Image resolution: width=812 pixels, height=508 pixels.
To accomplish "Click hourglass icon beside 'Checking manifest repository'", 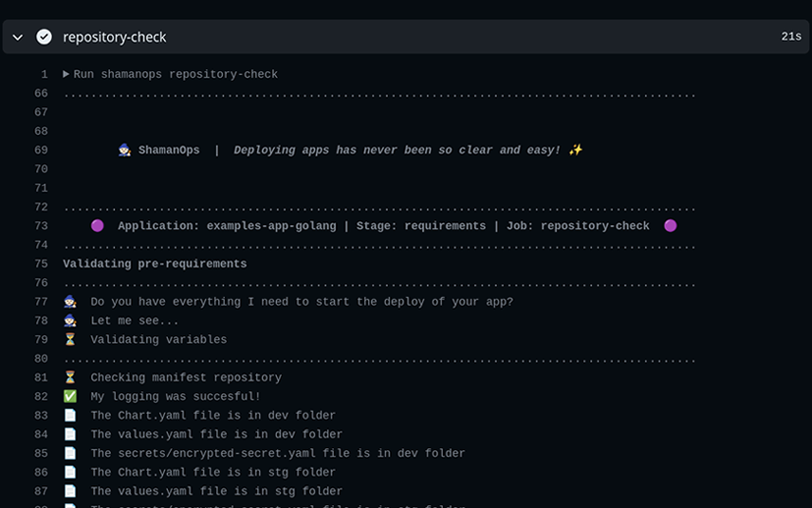I will pos(70,377).
